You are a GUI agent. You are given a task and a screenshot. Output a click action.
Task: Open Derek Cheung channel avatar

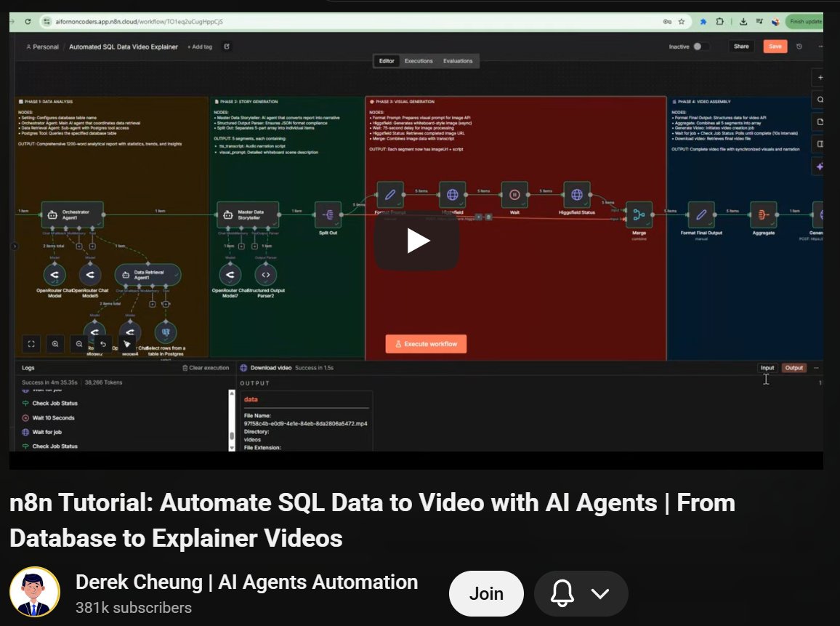click(35, 593)
